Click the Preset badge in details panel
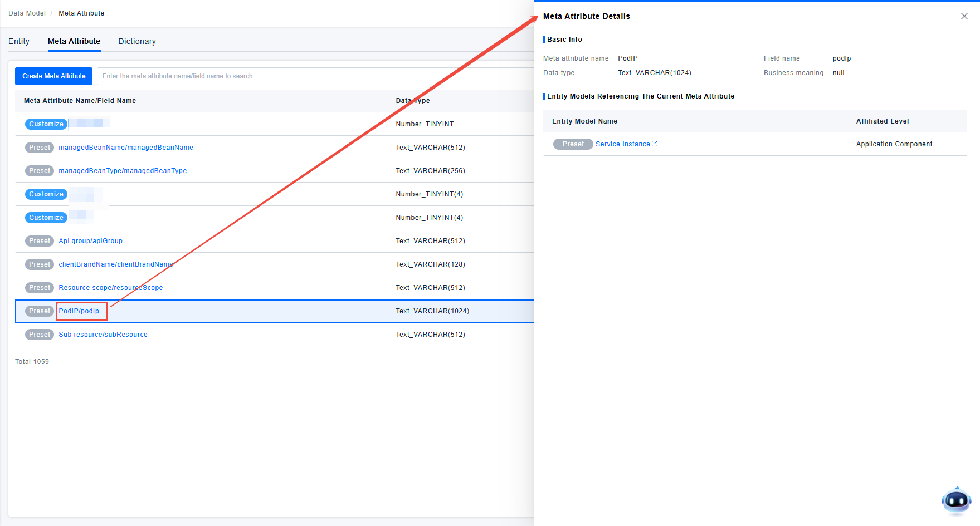This screenshot has height=526, width=980. pos(573,144)
